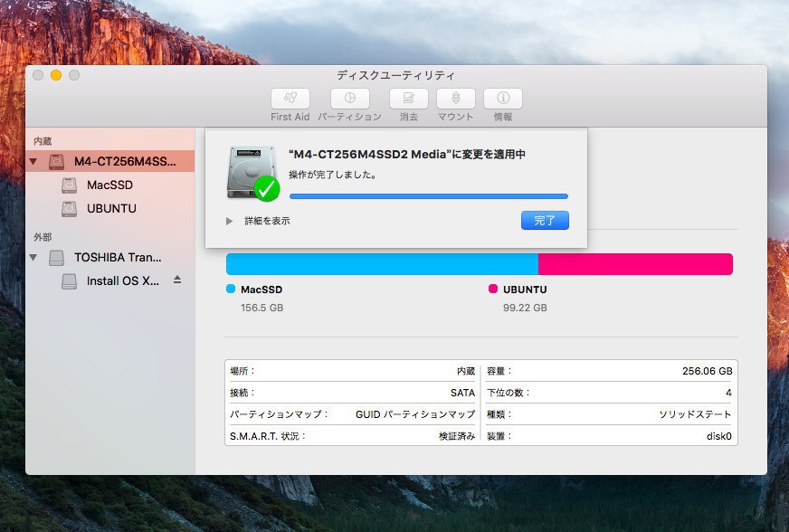789x532 pixels.
Task: Click the ディスクユーティリティ window title
Action: pos(396,75)
